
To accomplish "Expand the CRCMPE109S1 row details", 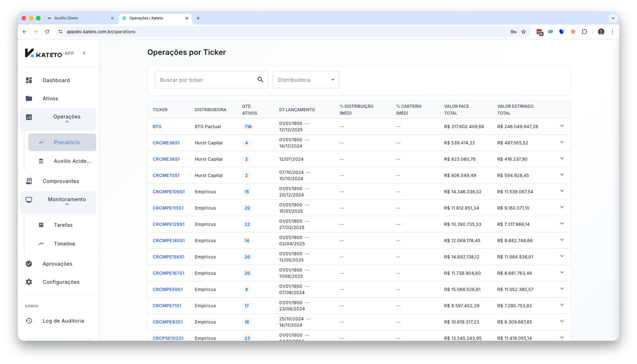I will pos(562,191).
